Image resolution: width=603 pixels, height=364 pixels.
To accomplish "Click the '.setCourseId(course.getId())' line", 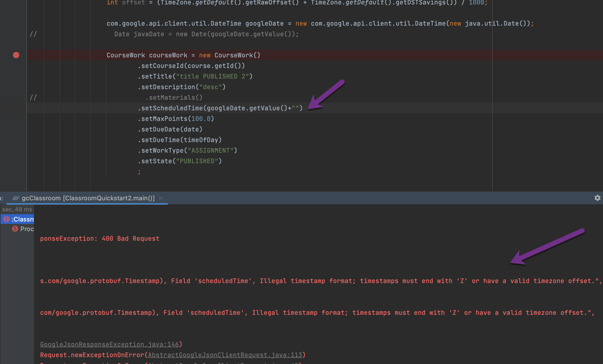I will tap(191, 66).
